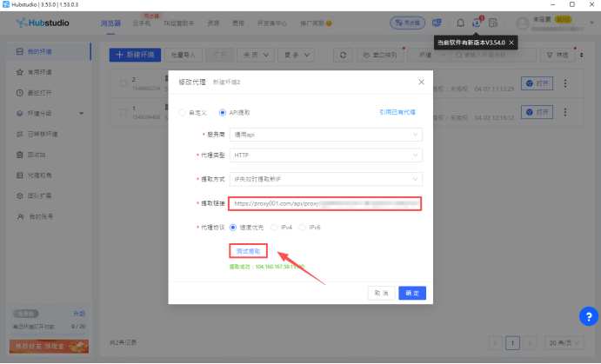Viewport: 601px width, 364px height.
Task: Click 引用已有代理 link
Action: [397, 113]
